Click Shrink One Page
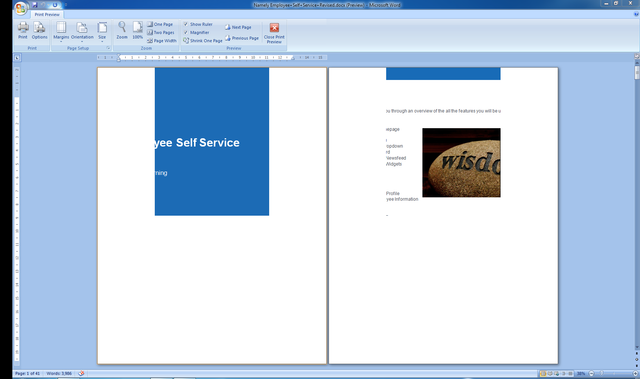640x379 pixels. (202, 41)
